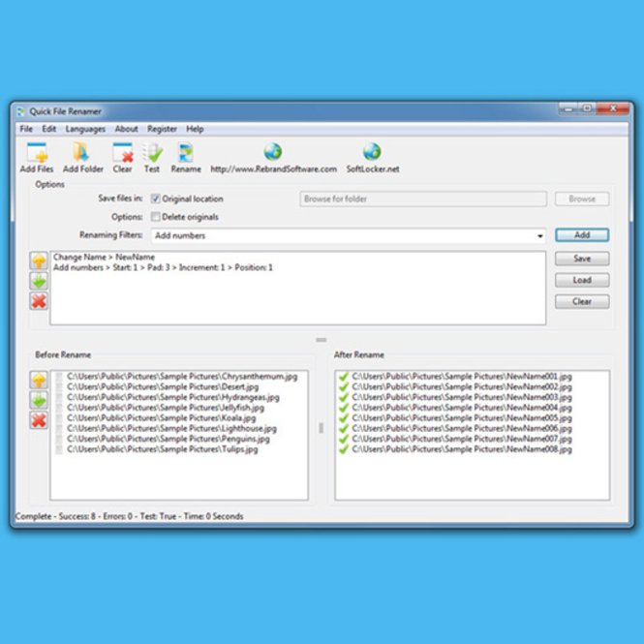The image size is (644, 644).
Task: Open the SoftLocker.net globe icon
Action: point(372,152)
